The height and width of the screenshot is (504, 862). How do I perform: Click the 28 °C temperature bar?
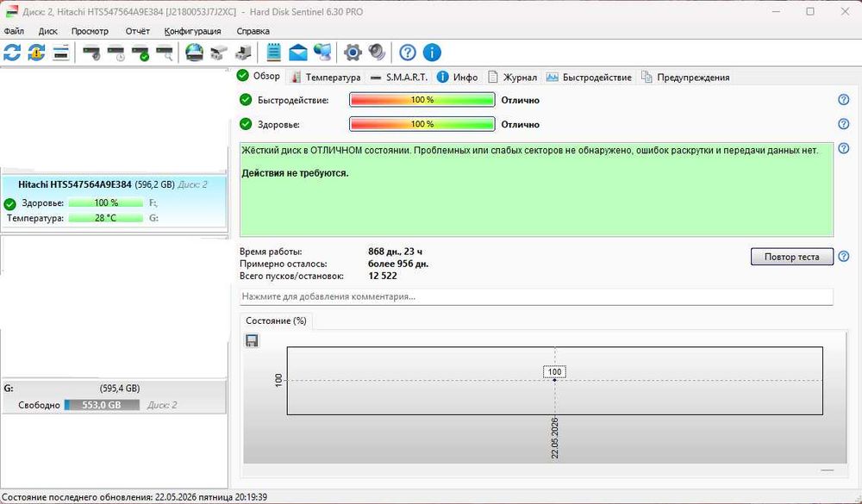[105, 218]
